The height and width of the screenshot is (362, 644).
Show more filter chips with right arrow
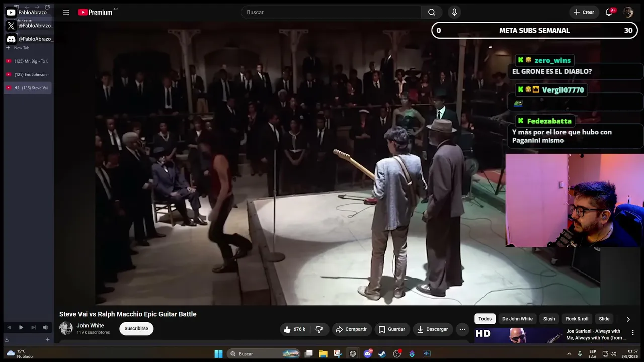pyautogui.click(x=628, y=319)
